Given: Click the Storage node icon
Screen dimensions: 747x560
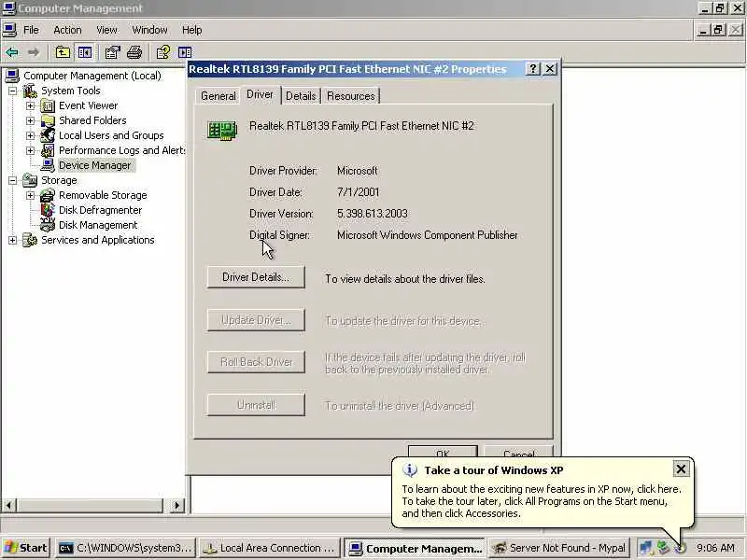Looking at the screenshot, I should (x=30, y=180).
